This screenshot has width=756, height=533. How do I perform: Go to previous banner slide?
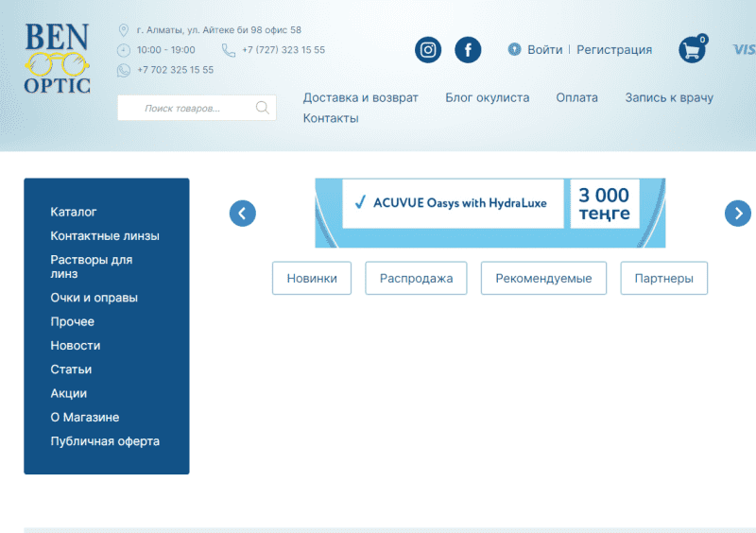pos(243,214)
